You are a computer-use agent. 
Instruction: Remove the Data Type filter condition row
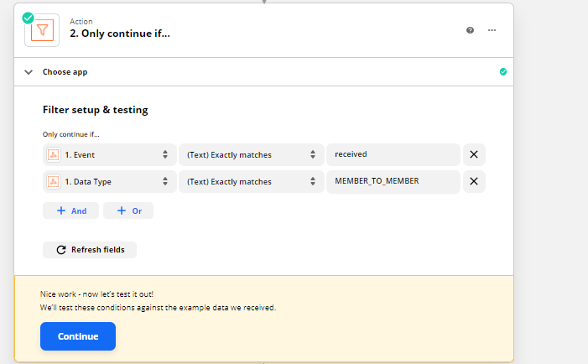coord(474,181)
